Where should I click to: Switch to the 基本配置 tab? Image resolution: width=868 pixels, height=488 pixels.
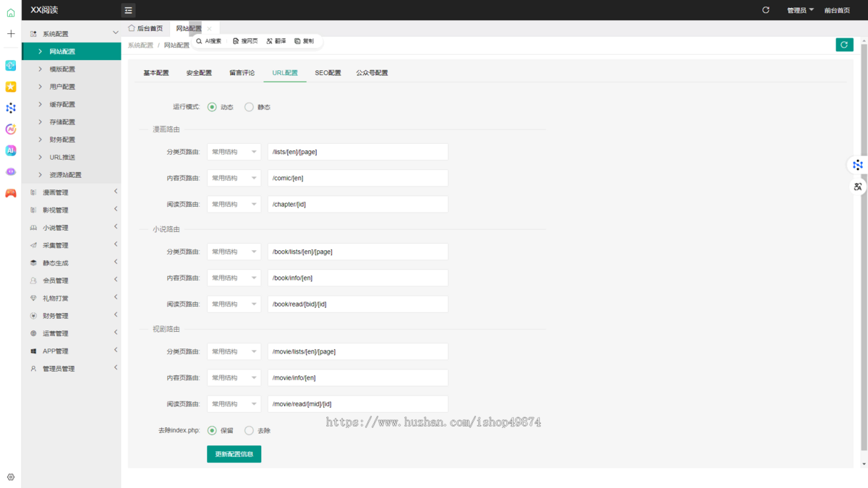click(156, 73)
